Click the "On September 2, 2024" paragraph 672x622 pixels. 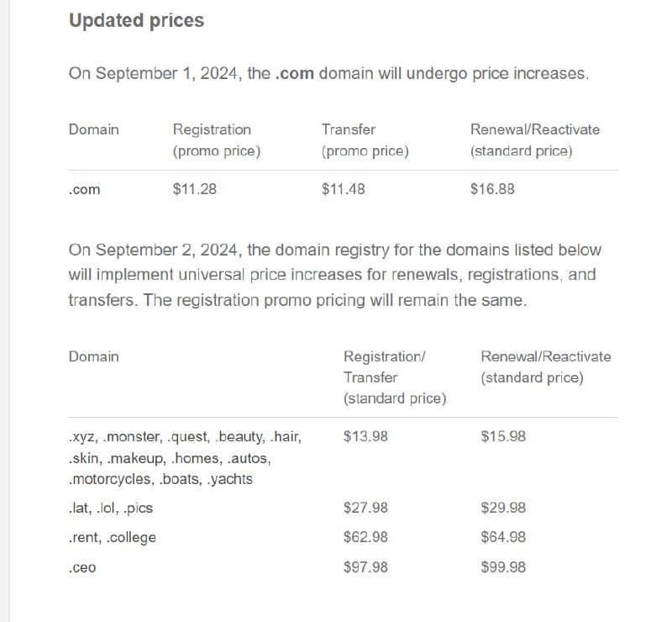click(x=336, y=275)
